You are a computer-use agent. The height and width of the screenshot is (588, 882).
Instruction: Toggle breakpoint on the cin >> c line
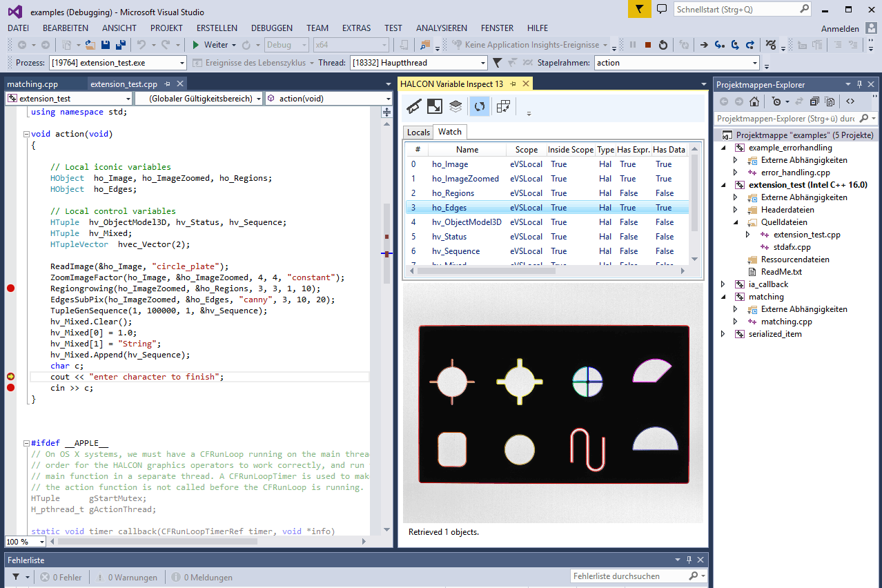click(x=10, y=388)
